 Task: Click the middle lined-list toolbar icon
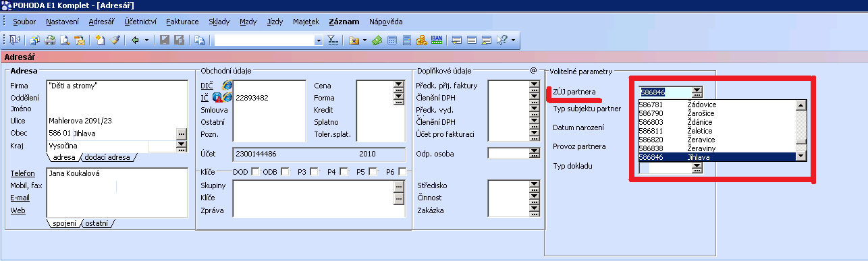(472, 40)
